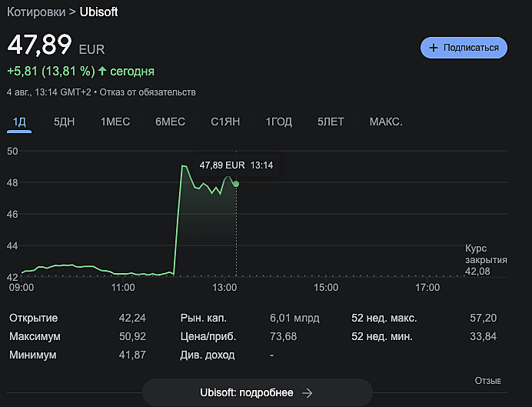
Task: View the 1ГОД chart range
Action: [x=279, y=122]
